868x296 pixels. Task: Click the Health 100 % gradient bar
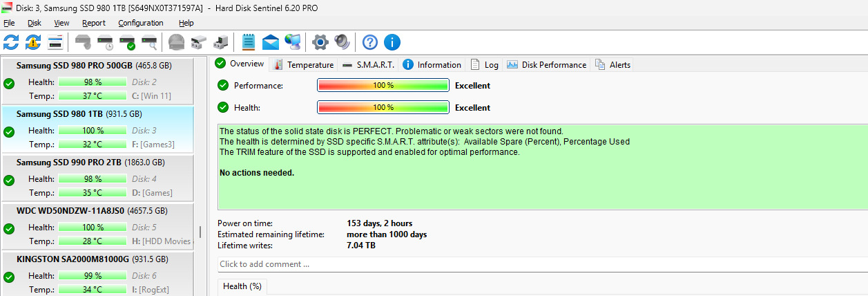[x=383, y=107]
